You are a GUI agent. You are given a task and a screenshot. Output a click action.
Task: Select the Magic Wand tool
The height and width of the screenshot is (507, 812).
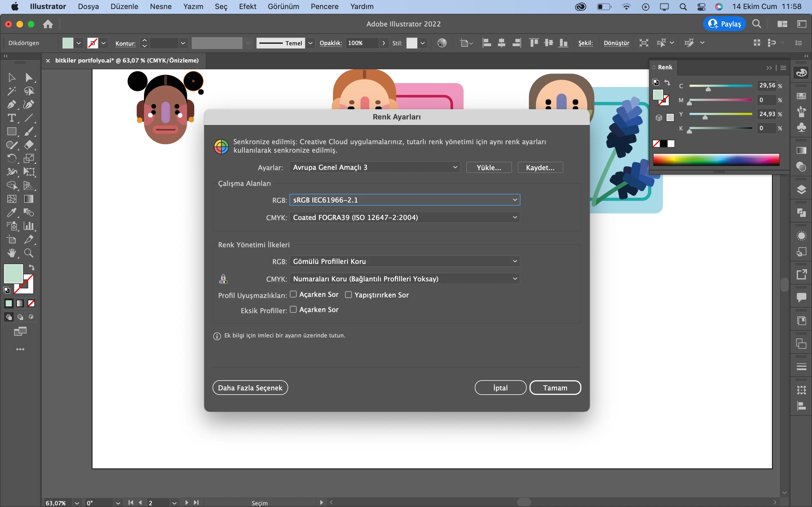pyautogui.click(x=11, y=91)
